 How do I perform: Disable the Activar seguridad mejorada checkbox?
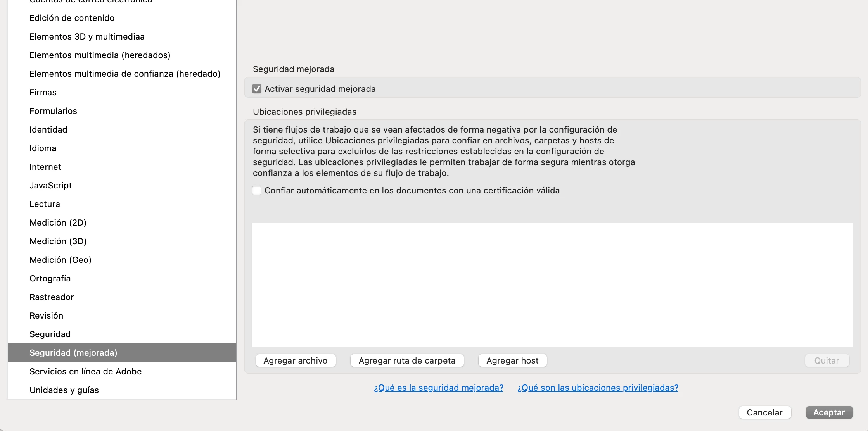(x=257, y=89)
